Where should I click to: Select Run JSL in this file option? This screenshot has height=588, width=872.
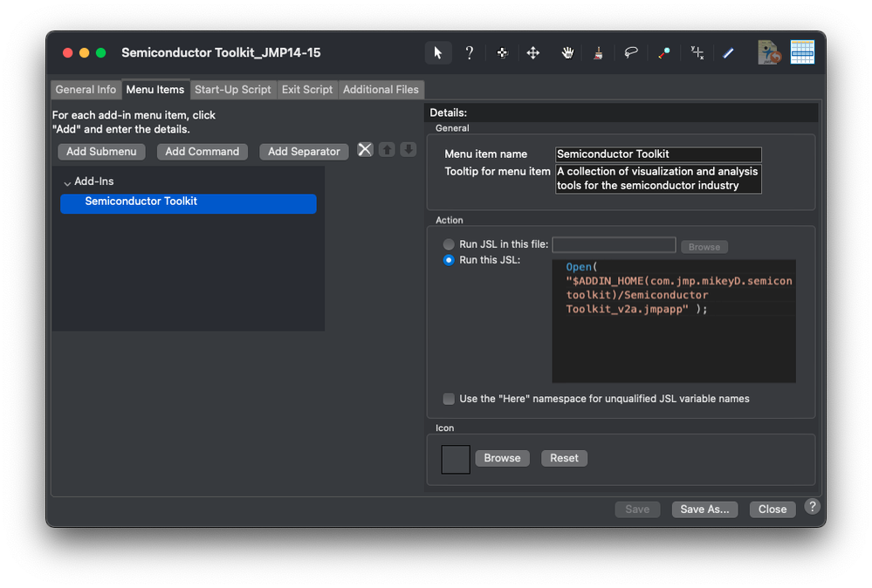point(449,244)
